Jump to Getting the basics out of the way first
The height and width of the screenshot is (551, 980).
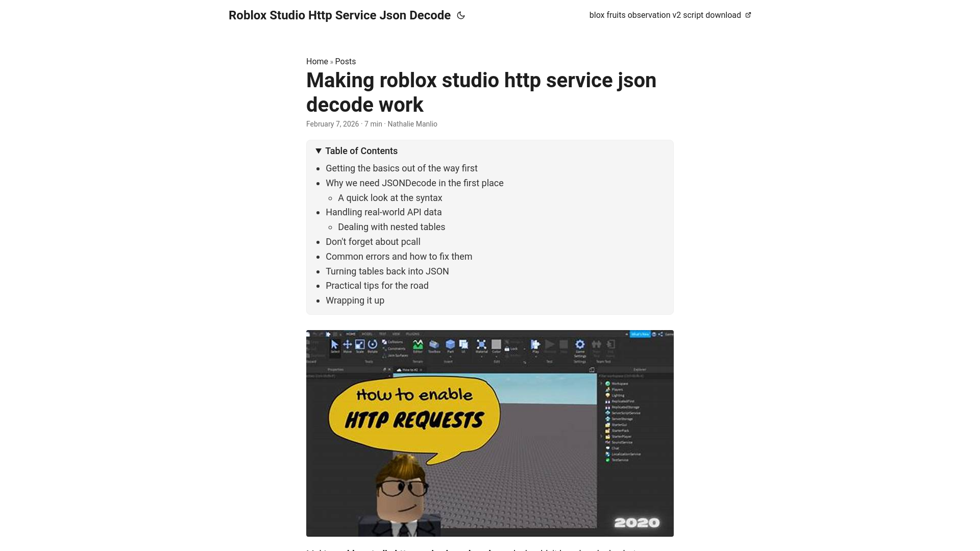402,168
